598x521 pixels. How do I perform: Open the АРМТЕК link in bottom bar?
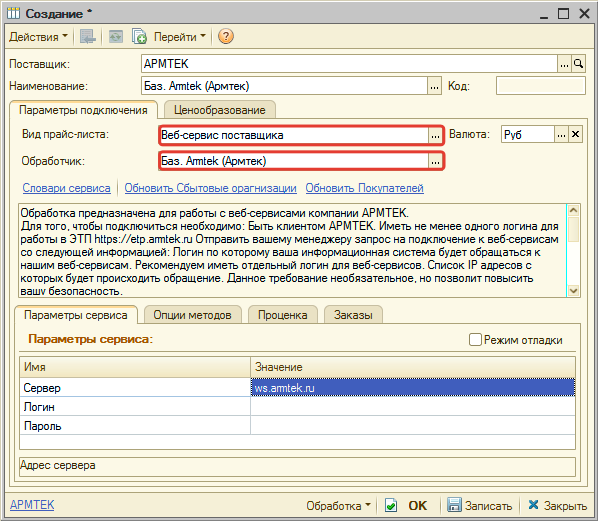click(32, 505)
